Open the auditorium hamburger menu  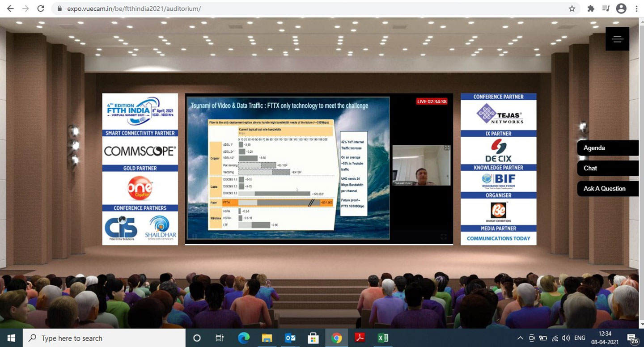click(618, 39)
